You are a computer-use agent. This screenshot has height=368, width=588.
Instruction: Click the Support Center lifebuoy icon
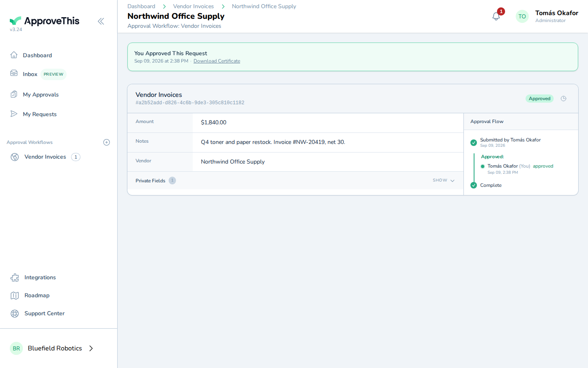pyautogui.click(x=15, y=314)
